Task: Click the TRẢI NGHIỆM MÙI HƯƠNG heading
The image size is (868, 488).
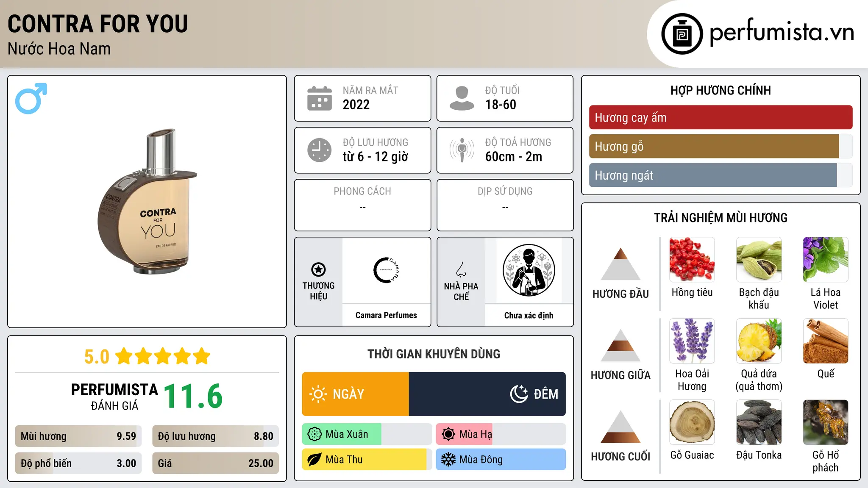Action: point(721,218)
